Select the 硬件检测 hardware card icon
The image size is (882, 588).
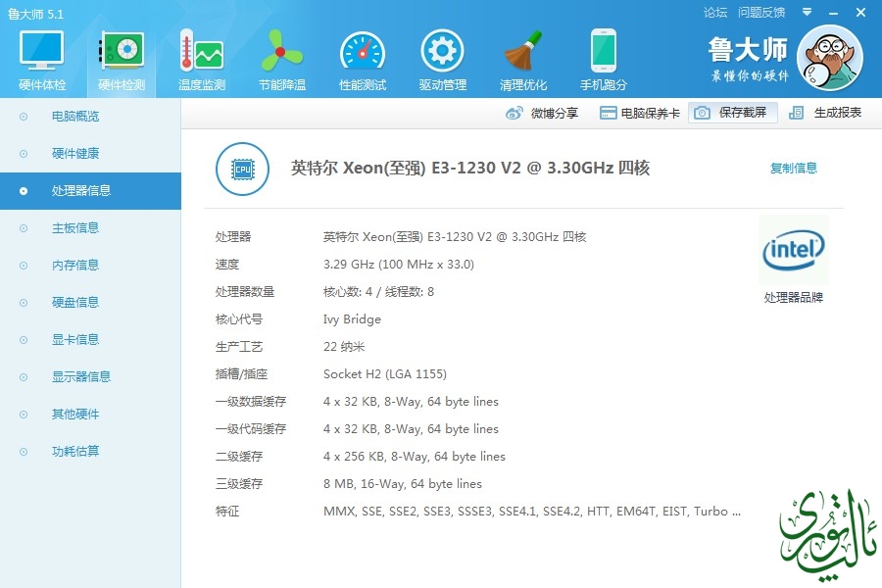pos(122,50)
